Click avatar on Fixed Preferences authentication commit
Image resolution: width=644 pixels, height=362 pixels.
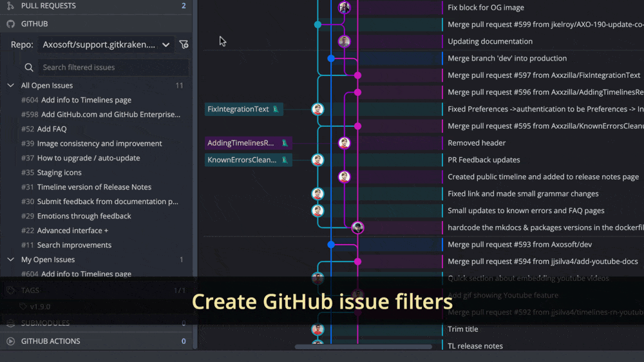click(317, 110)
